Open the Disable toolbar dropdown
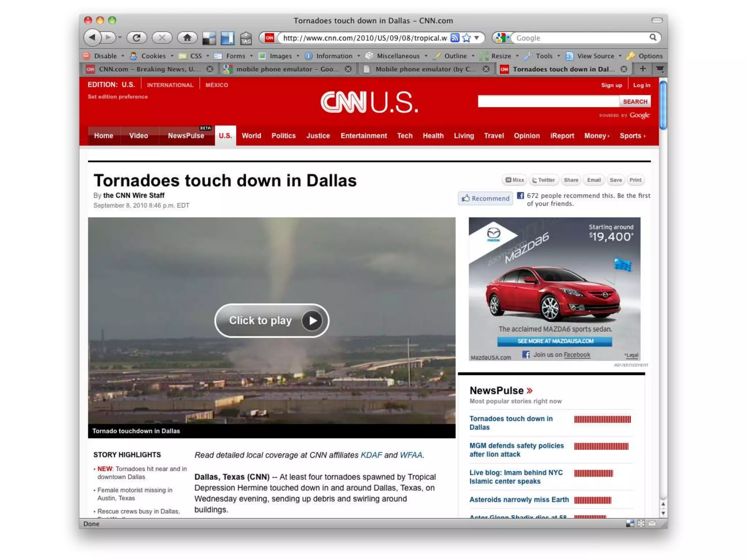This screenshot has width=747, height=560. click(105, 56)
